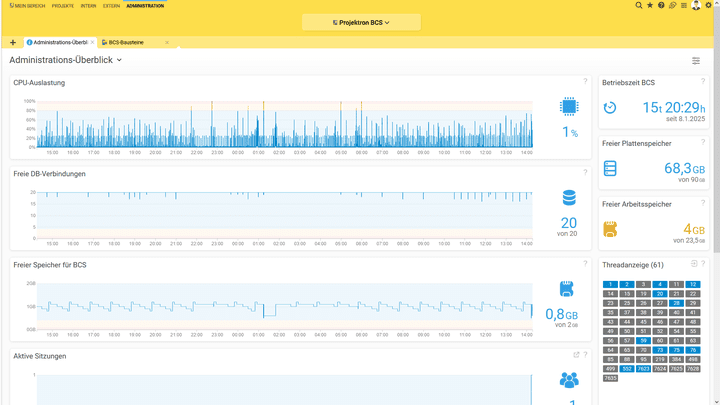720x405 pixels.
Task: Click the user profile avatar
Action: click(x=696, y=6)
